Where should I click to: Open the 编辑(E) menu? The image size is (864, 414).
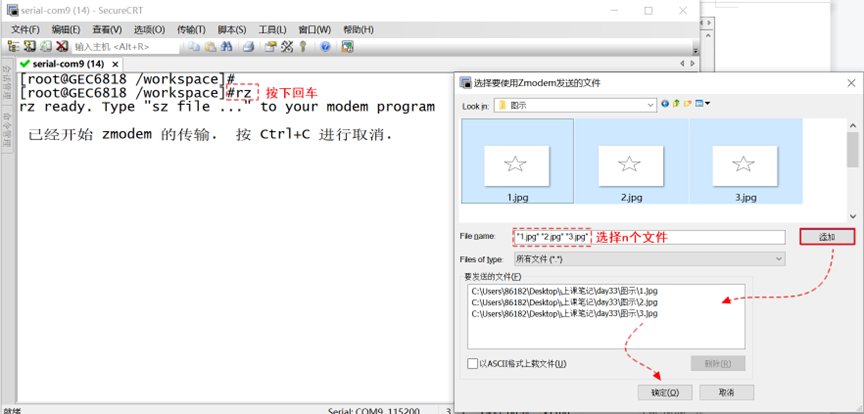tap(66, 29)
